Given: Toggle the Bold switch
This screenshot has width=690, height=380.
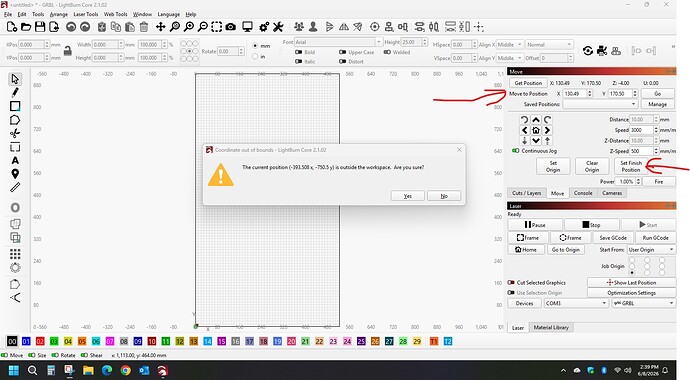Looking at the screenshot, I should pyautogui.click(x=298, y=52).
